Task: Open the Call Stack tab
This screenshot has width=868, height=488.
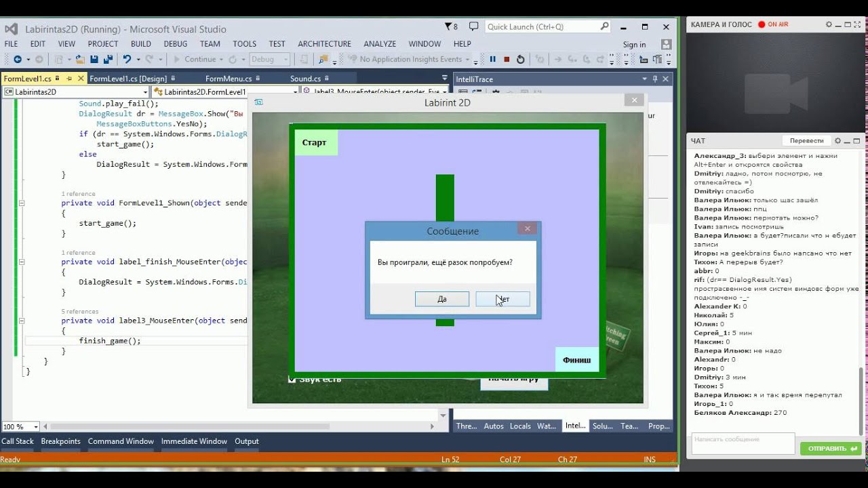Action: (x=18, y=441)
